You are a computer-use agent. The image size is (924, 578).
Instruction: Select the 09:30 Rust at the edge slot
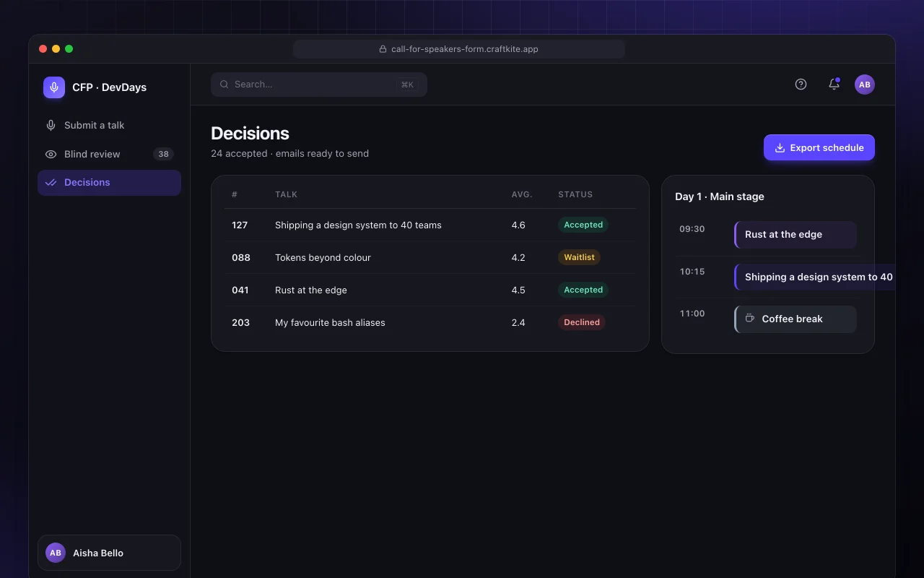[796, 235]
